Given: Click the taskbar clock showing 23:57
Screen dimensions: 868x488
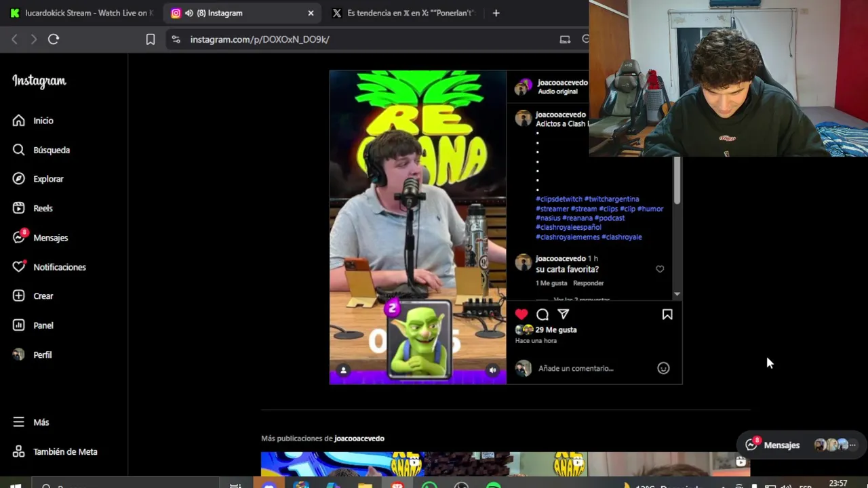Looking at the screenshot, I should [838, 484].
